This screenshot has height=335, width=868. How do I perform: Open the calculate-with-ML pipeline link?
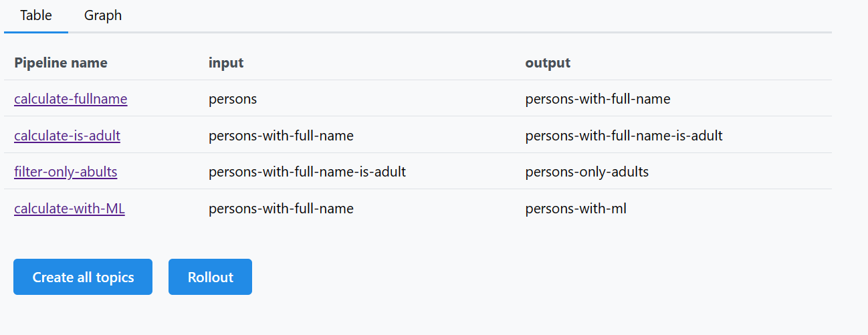[70, 209]
